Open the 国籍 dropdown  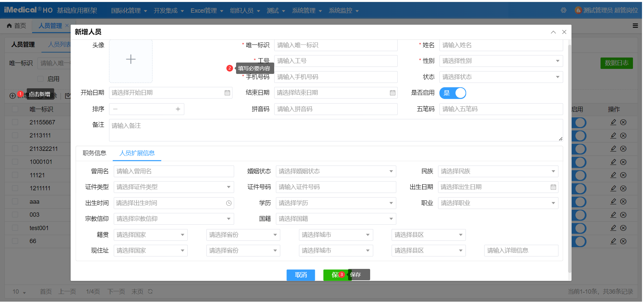[x=336, y=219]
